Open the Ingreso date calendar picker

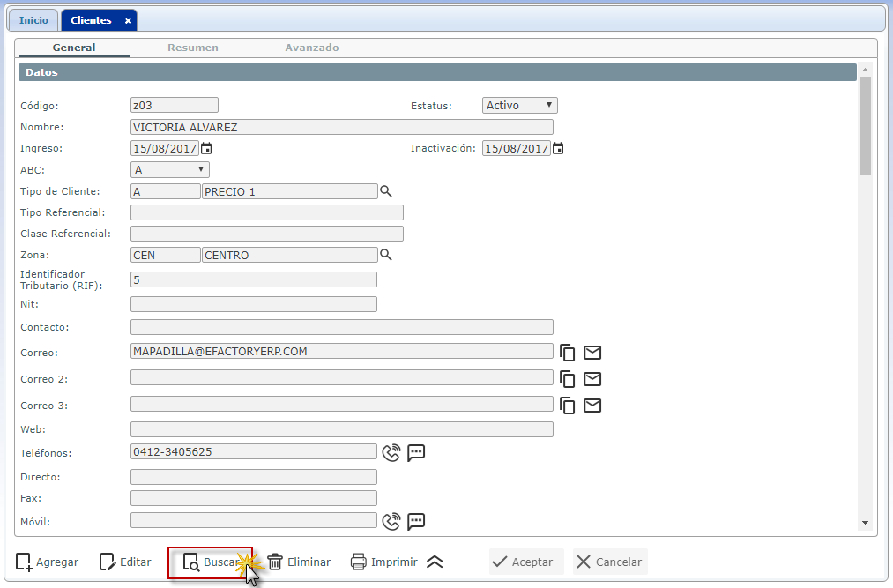pyautogui.click(x=207, y=148)
